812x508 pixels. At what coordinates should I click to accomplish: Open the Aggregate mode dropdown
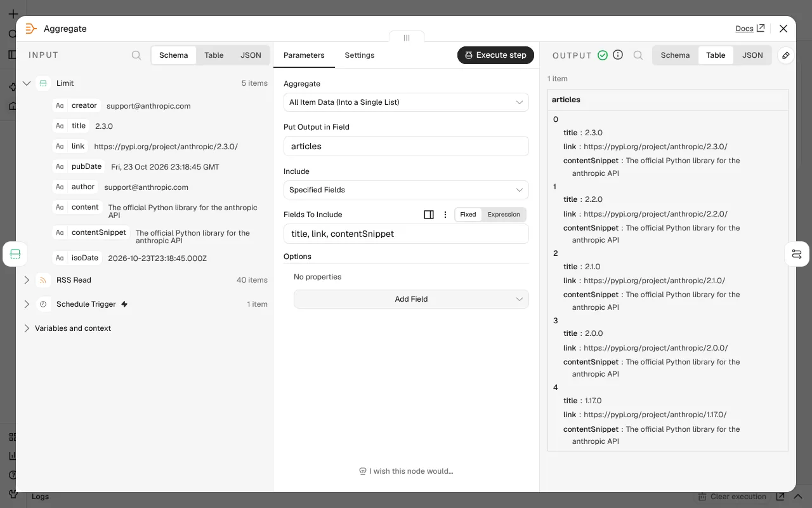[x=406, y=102]
